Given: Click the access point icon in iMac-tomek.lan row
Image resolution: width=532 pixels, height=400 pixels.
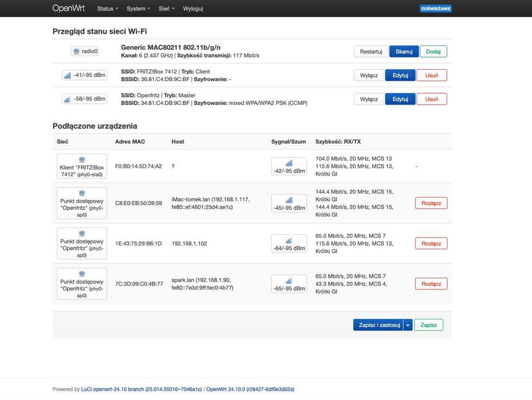Looking at the screenshot, I should [x=82, y=193].
